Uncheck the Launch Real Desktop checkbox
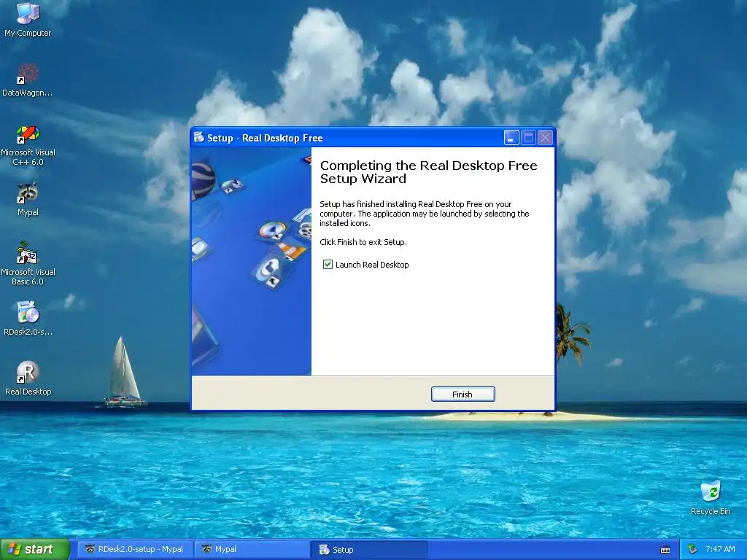 [x=328, y=264]
